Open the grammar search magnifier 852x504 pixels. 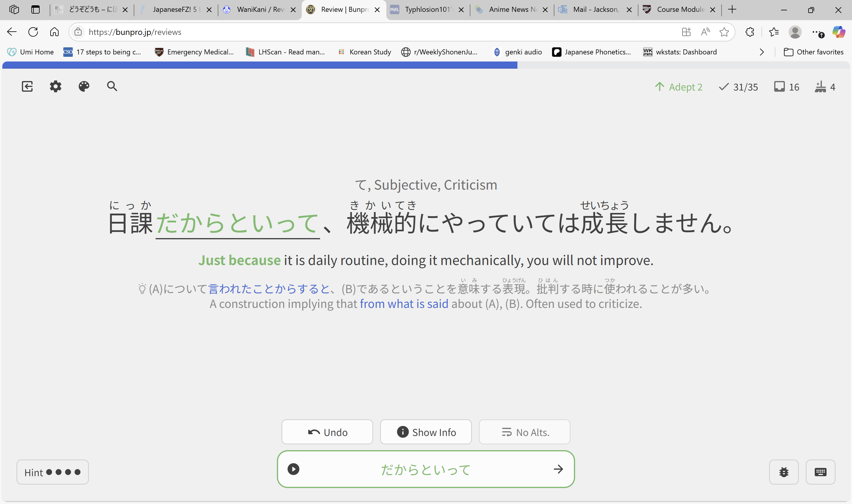[x=112, y=86]
